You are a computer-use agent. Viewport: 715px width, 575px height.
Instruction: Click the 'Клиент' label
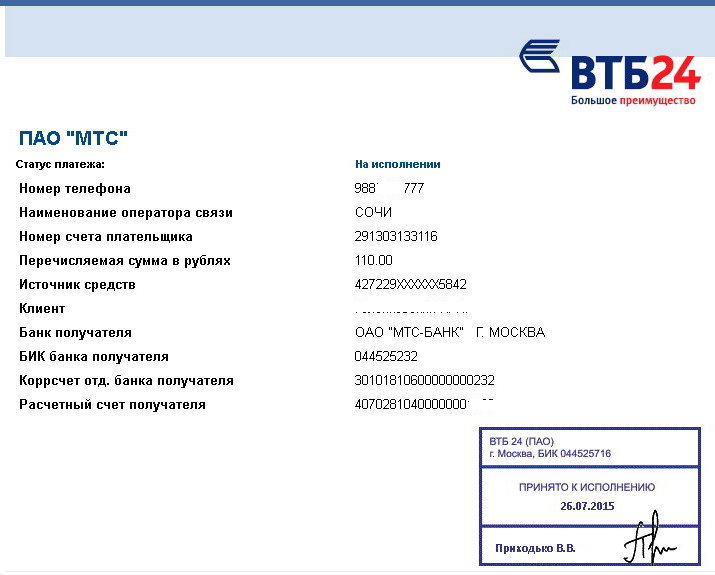tap(42, 309)
